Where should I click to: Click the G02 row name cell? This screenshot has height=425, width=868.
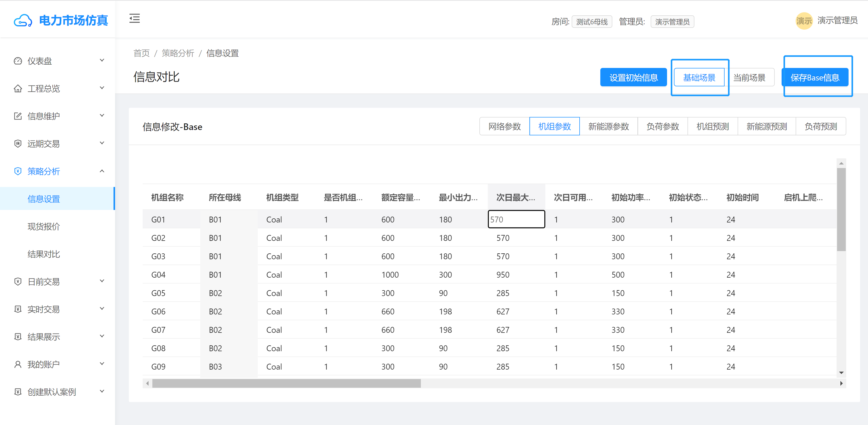click(x=172, y=238)
